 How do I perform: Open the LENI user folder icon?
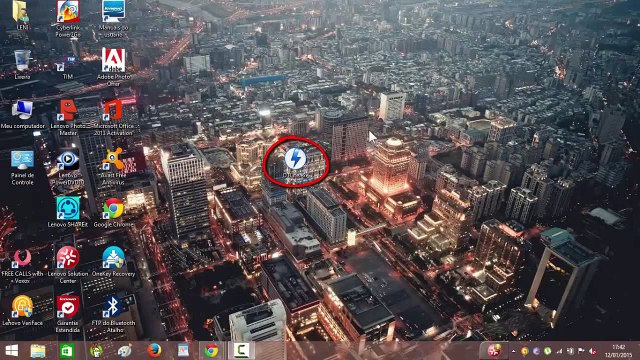21,16
